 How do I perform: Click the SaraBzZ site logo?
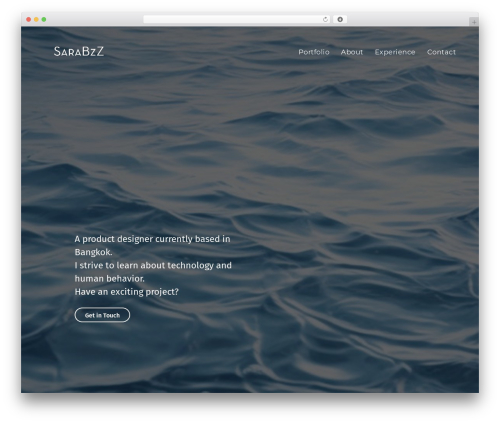79,52
